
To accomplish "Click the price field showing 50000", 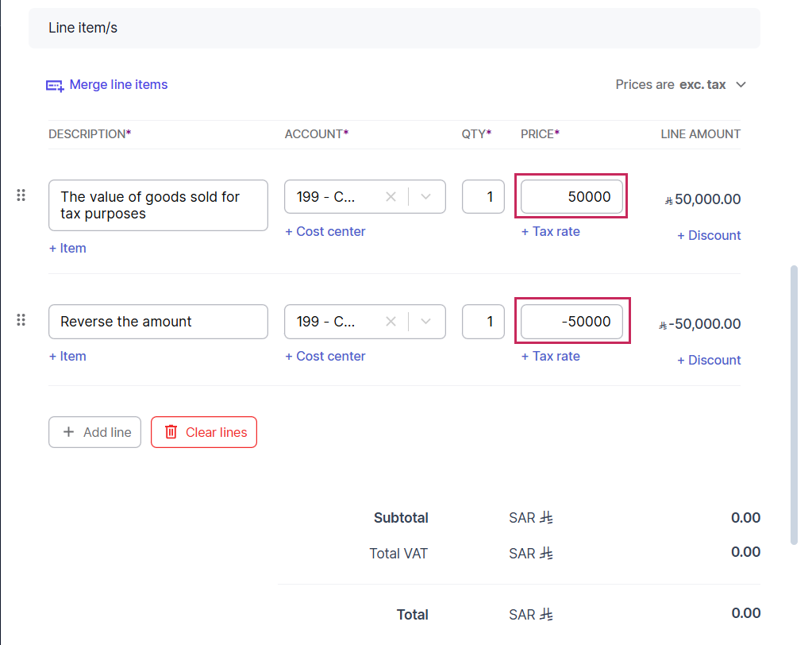I will coord(571,197).
